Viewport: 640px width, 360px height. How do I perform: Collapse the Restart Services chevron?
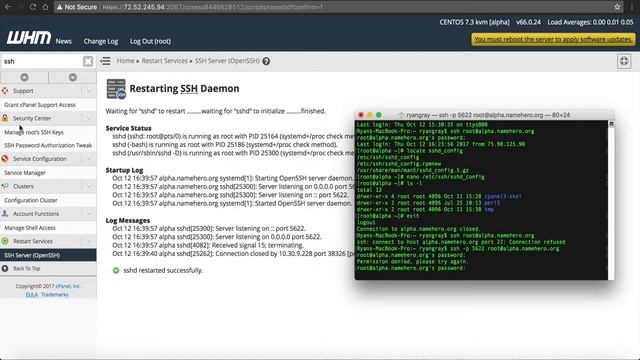tap(89, 241)
